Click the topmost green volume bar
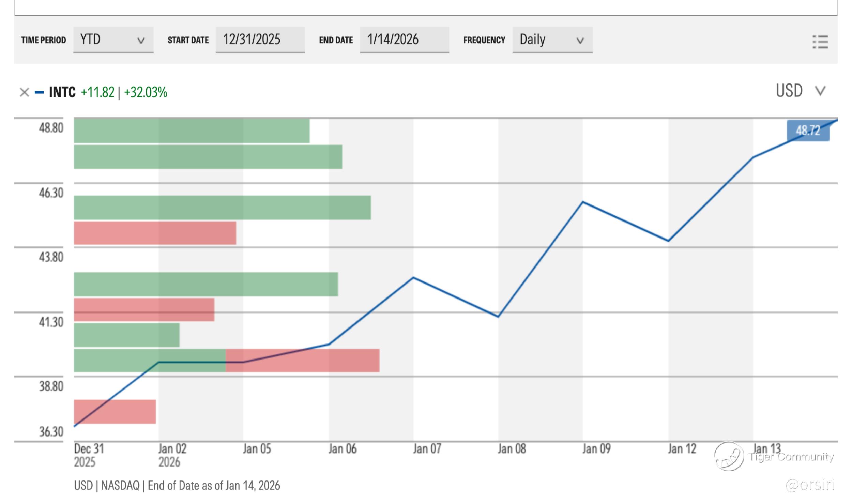The image size is (852, 504). pyautogui.click(x=192, y=131)
